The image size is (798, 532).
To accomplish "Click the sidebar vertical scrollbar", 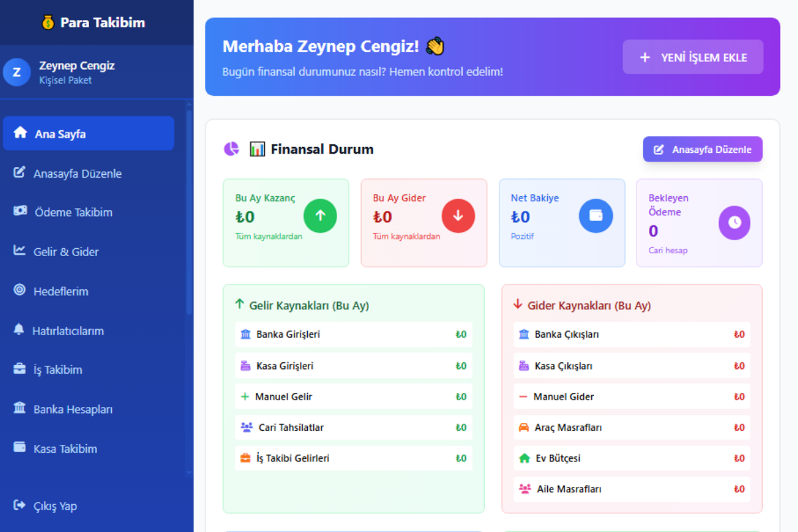I will (x=189, y=213).
